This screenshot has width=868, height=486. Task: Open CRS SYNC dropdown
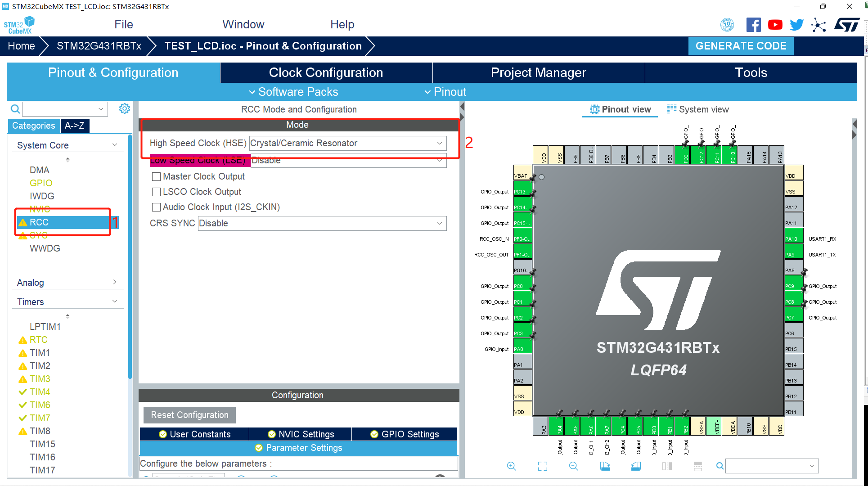322,223
